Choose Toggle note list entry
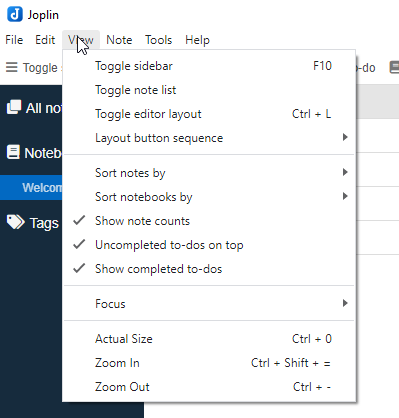The image size is (399, 418). click(209, 90)
